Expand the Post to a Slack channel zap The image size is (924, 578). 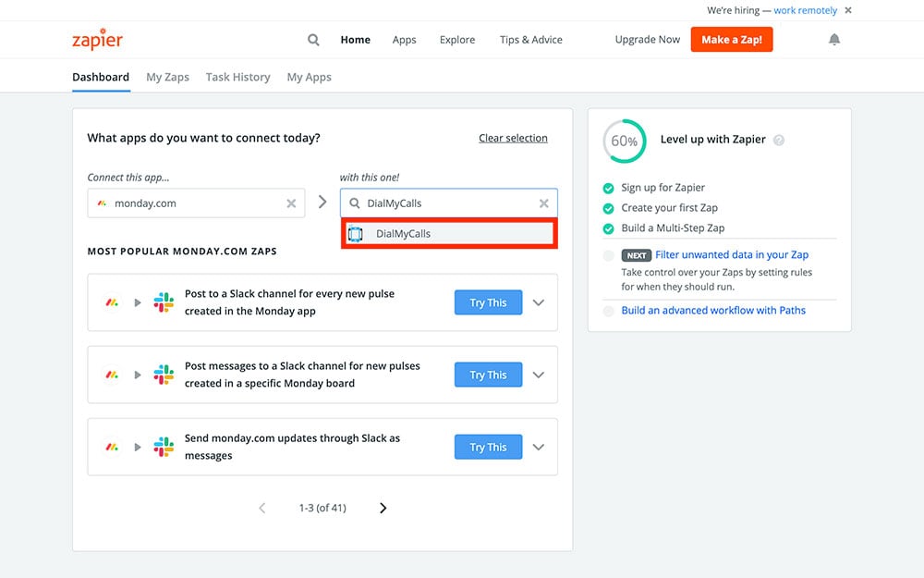539,302
